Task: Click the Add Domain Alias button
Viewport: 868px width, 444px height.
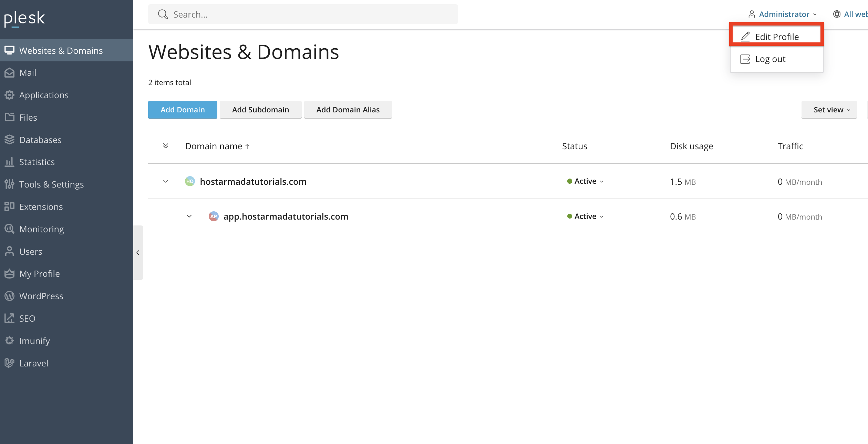Action: pyautogui.click(x=348, y=110)
